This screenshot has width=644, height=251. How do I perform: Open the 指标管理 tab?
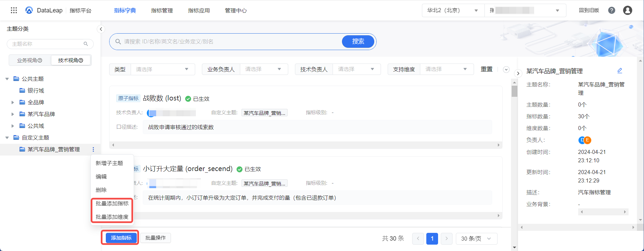pyautogui.click(x=162, y=10)
